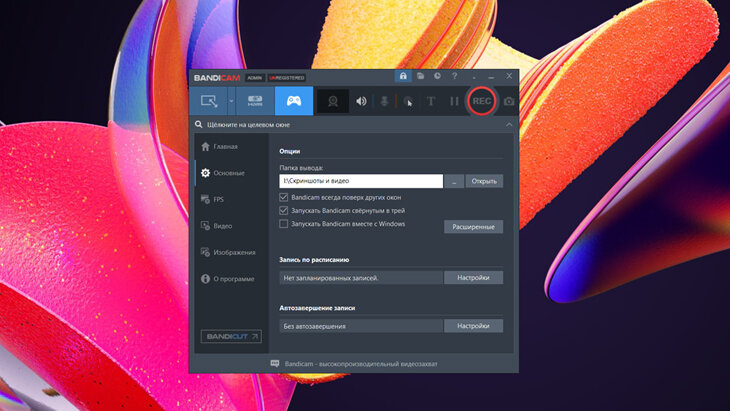Enable 'Запускать Bandicam вместе с Windows'
The image size is (730, 411).
284,224
